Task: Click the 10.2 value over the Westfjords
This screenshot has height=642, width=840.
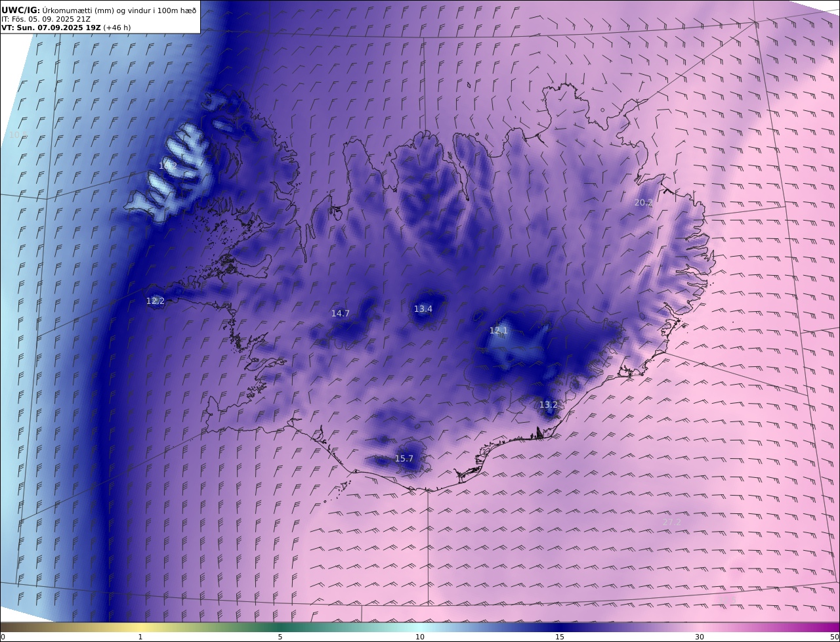Action: pyautogui.click(x=168, y=165)
